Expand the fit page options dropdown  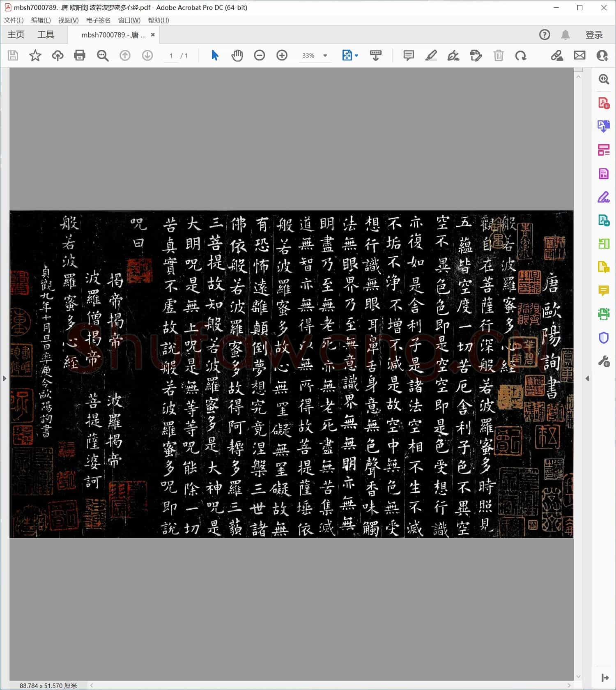[x=356, y=55]
